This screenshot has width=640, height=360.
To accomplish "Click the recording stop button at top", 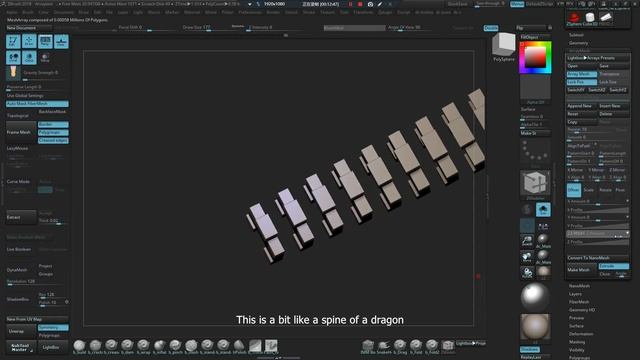I will 360,4.
